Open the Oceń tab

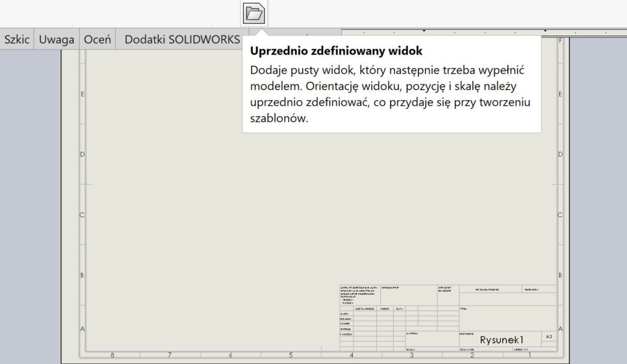tap(97, 39)
